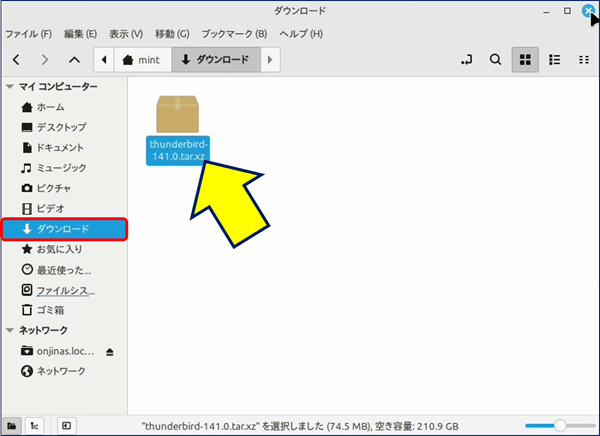Open 最近使った... in the sidebar
This screenshot has width=600, height=436.
[64, 270]
